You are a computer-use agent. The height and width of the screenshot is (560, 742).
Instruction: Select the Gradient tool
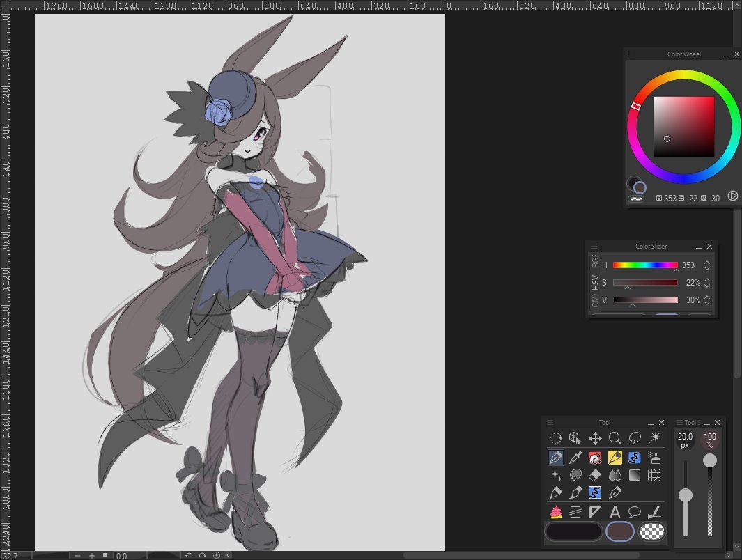635,475
